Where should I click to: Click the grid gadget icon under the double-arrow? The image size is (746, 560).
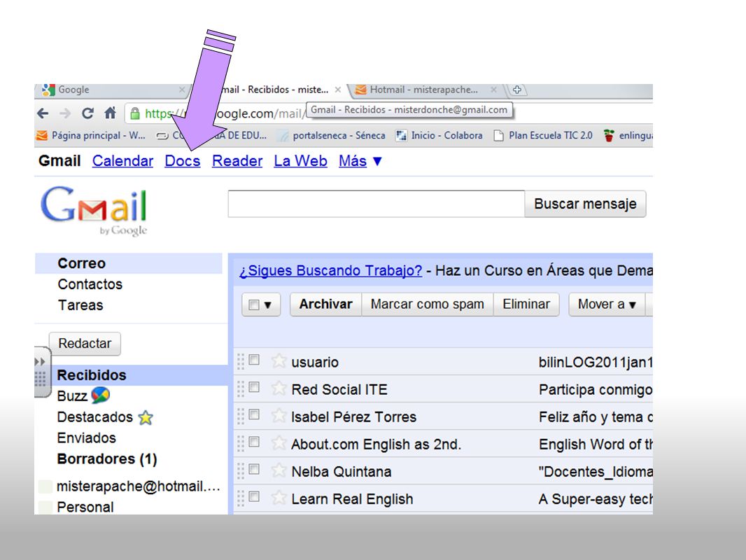tap(41, 379)
